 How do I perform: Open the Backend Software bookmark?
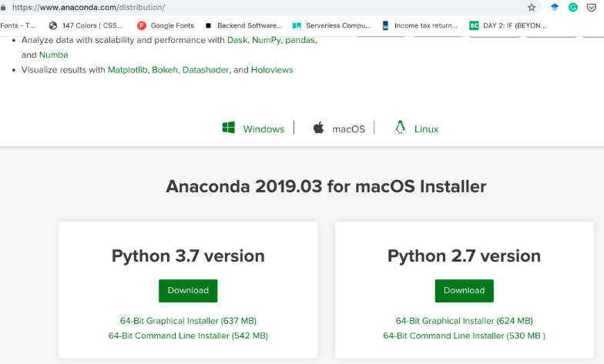pos(243,25)
